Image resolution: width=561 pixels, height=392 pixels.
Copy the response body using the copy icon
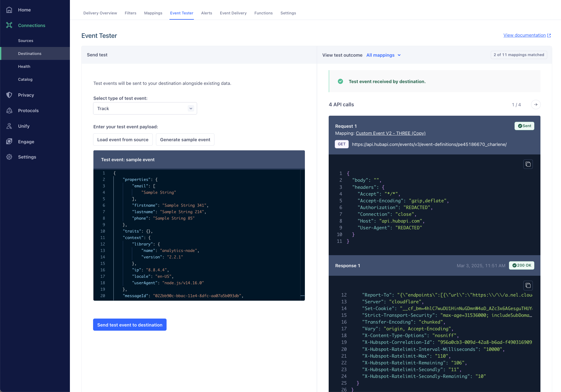tap(528, 285)
